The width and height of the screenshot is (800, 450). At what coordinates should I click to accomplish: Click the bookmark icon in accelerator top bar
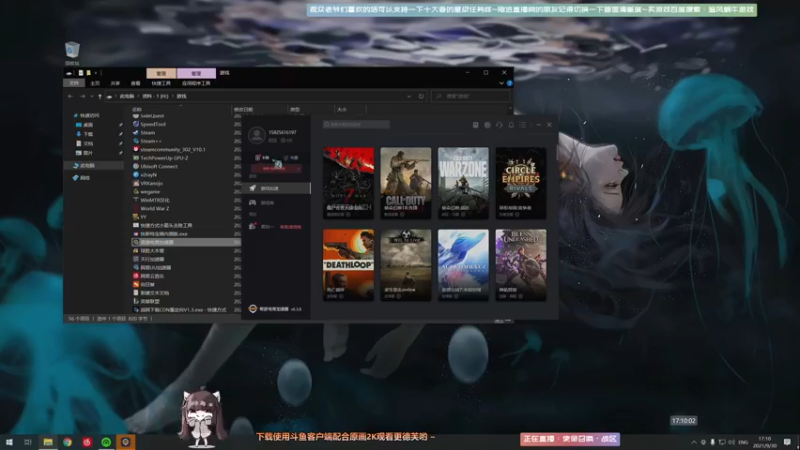[x=476, y=125]
